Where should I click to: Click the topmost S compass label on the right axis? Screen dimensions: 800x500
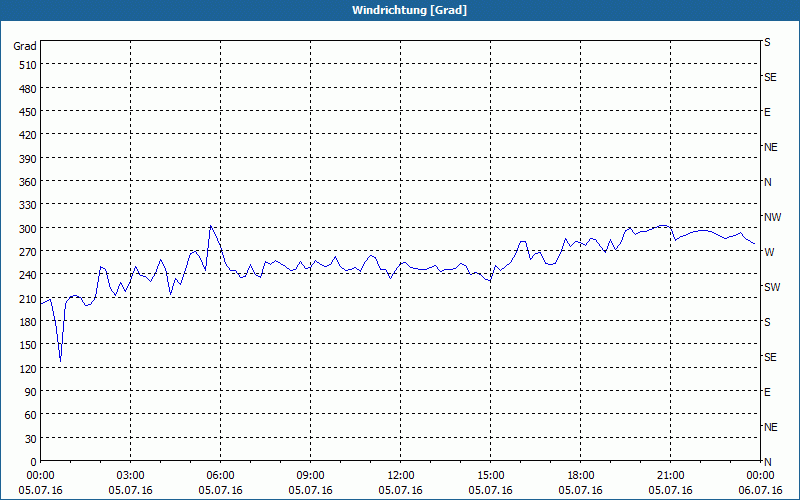[x=767, y=42]
